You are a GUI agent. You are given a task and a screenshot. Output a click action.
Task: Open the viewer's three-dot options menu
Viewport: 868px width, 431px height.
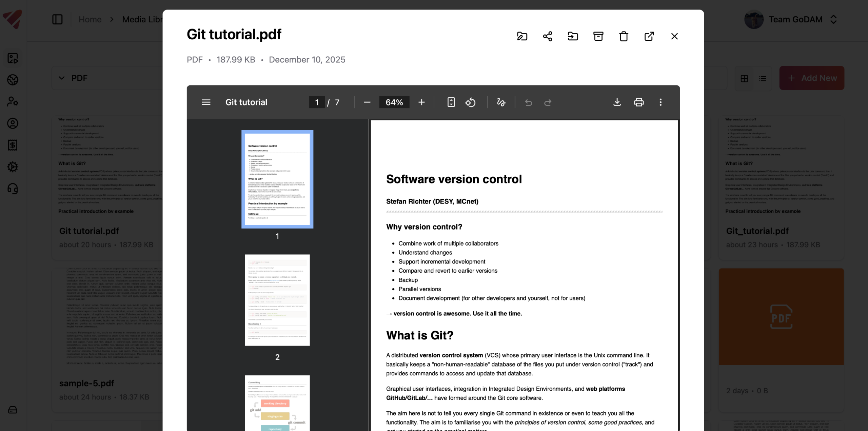click(x=660, y=102)
